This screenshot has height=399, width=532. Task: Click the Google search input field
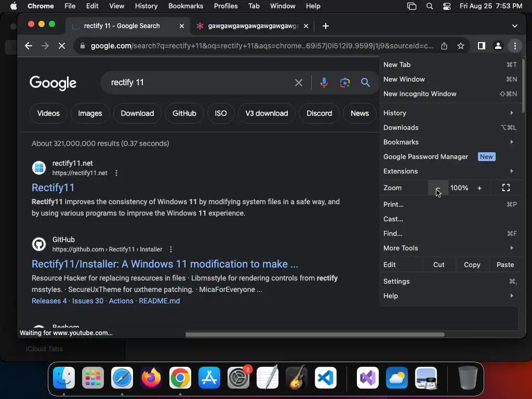tap(200, 83)
